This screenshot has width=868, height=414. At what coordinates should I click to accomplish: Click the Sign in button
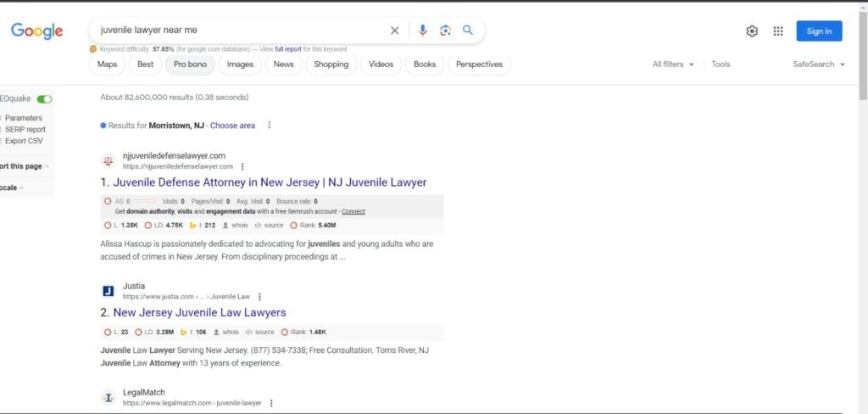(x=819, y=31)
